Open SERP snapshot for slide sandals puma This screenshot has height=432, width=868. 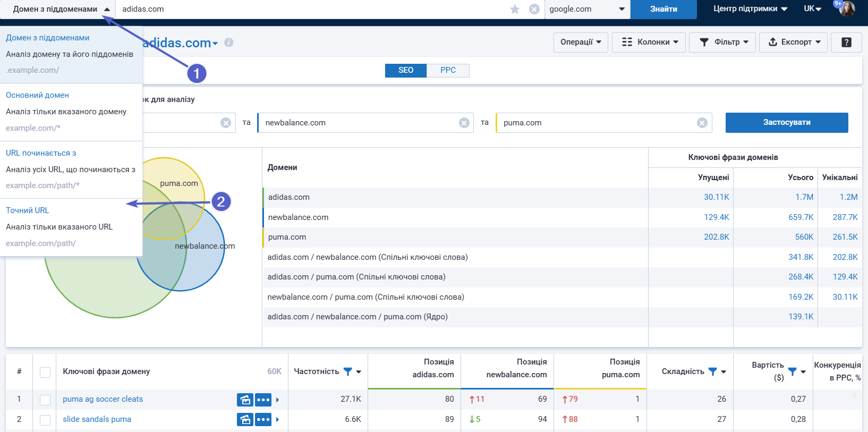click(x=245, y=420)
